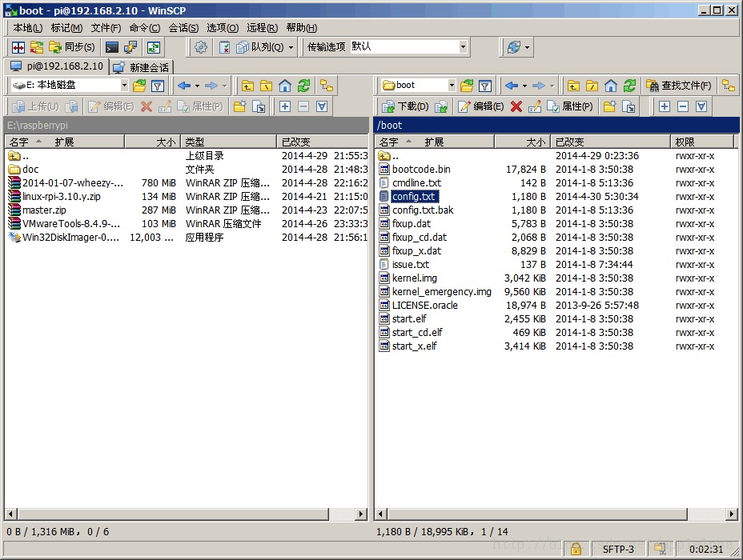Select cmdline.txt in remote panel
Viewport: 743px width, 560px height.
pos(416,182)
